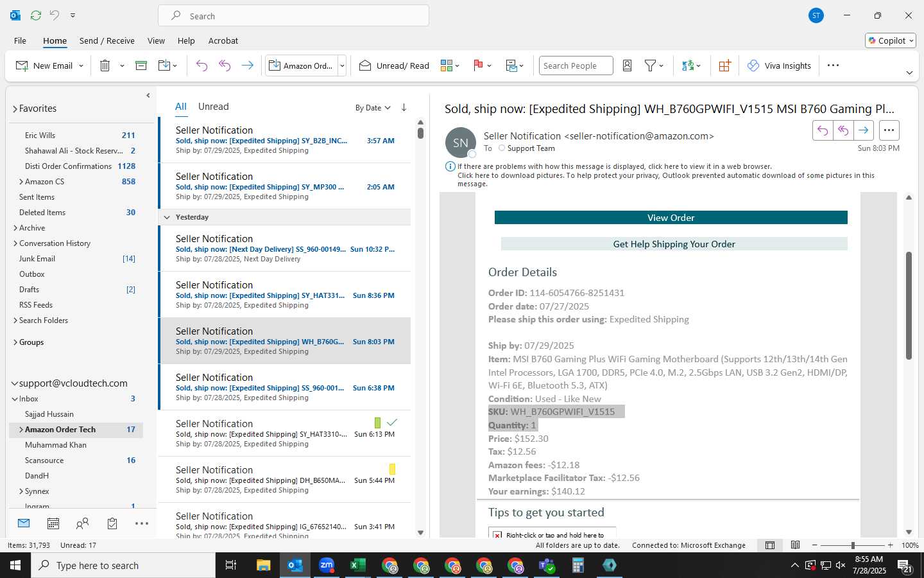Expand Amazon Order Tech folder
The image size is (924, 578).
point(21,430)
